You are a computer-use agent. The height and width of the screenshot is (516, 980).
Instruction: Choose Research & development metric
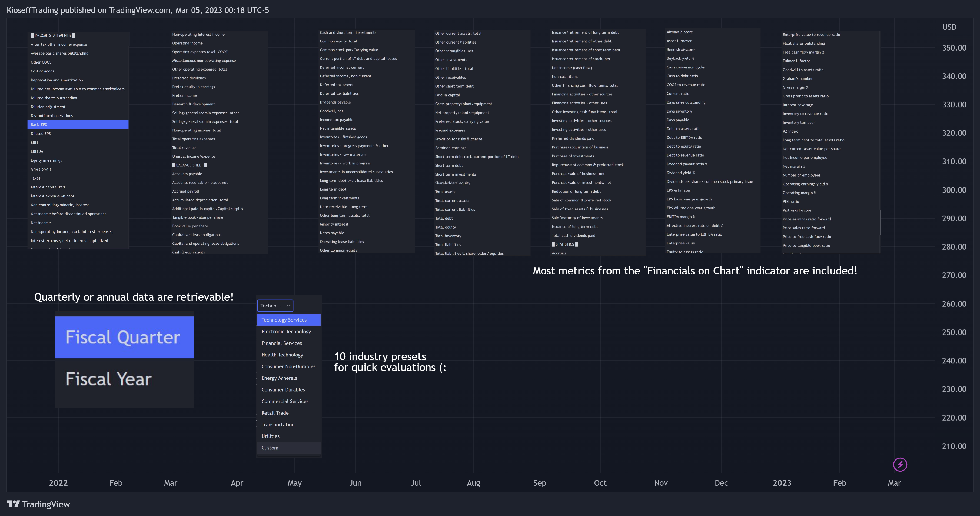(193, 104)
